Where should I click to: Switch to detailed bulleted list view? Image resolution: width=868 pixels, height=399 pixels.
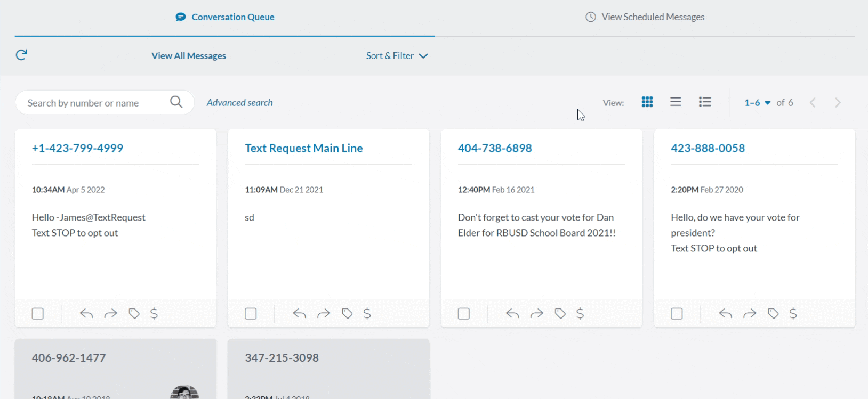(x=705, y=102)
